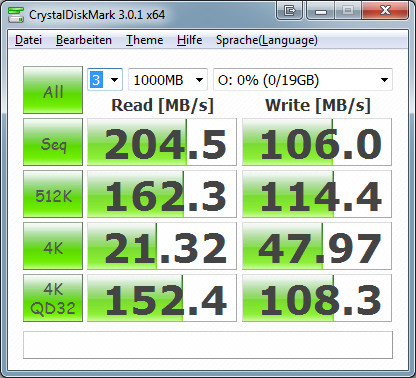Open the Theme menu
This screenshot has width=416, height=378.
point(144,40)
